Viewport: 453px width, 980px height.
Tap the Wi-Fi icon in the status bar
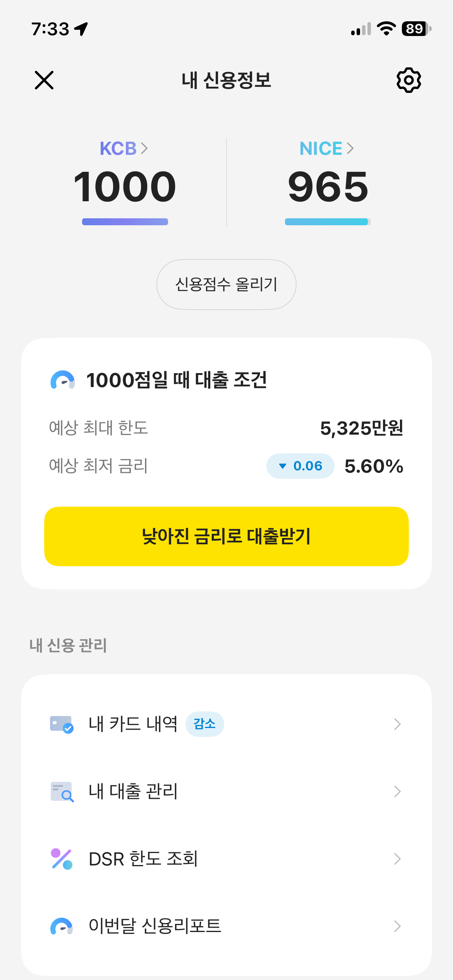point(386,29)
